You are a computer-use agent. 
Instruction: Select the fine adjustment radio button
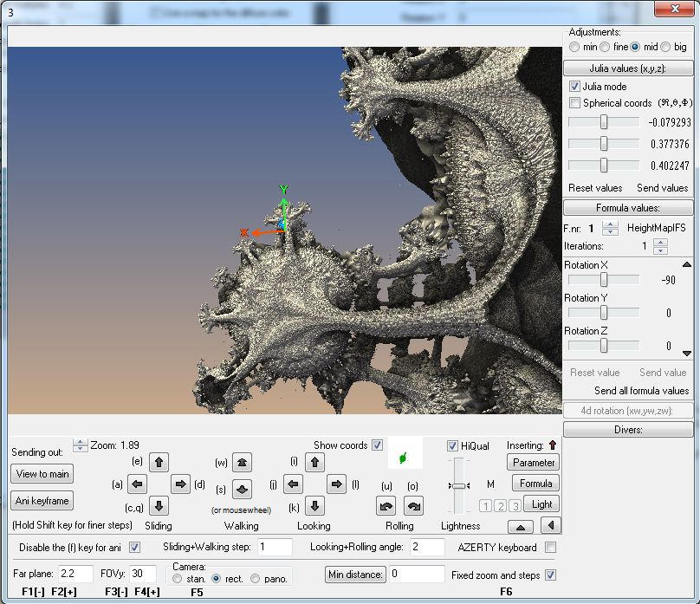point(605,47)
